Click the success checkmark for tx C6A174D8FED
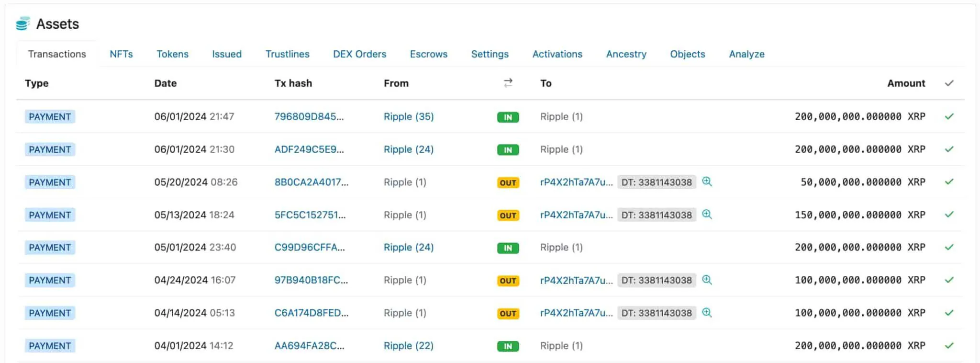 tap(949, 313)
